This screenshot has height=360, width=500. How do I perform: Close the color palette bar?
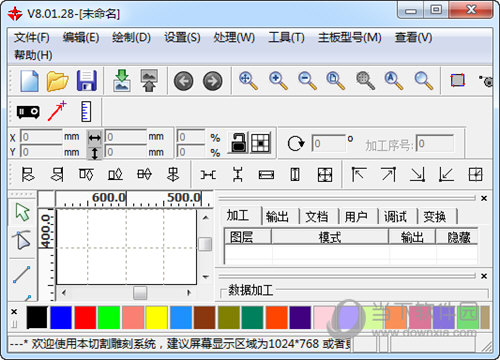point(14,312)
